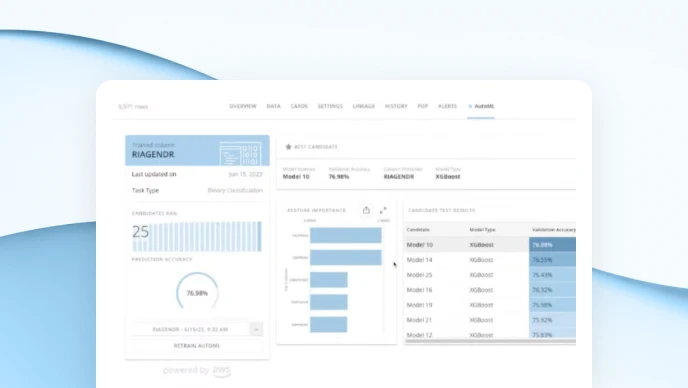Switch to the DATA tab
This screenshot has height=388, width=688.
point(273,106)
